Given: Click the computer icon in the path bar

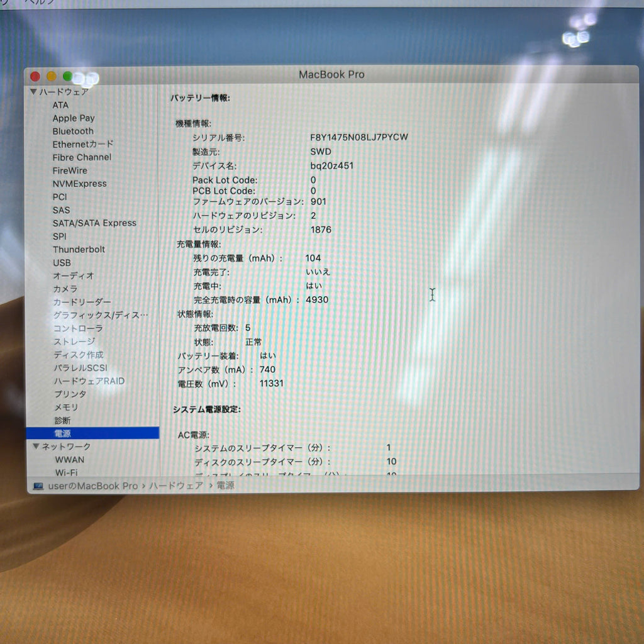Looking at the screenshot, I should pyautogui.click(x=38, y=486).
